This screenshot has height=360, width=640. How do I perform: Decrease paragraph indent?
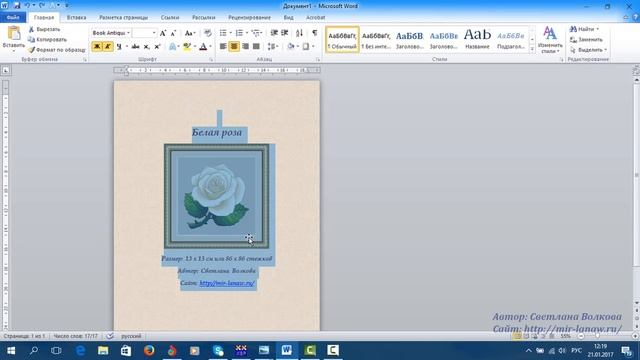click(274, 33)
